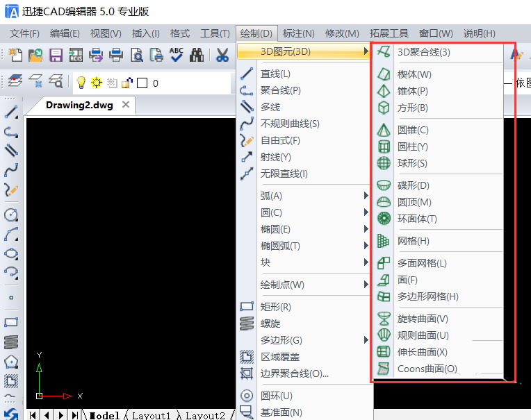Choose 锥体(P) pyramid item

click(438, 91)
